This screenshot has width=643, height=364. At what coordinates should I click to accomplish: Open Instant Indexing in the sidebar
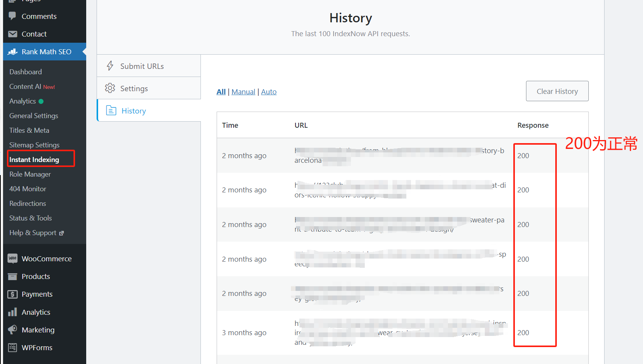click(34, 160)
